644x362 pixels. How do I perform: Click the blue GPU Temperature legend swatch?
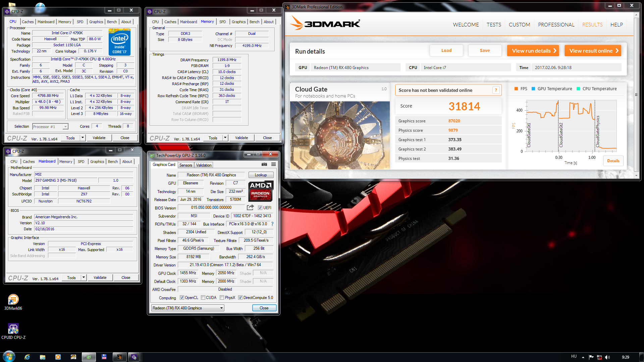point(533,89)
